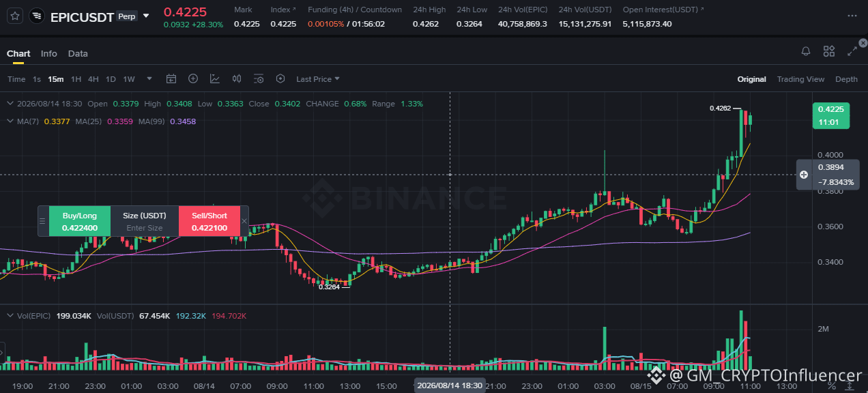
Task: Open the layout grid widgets icon
Action: (x=829, y=51)
